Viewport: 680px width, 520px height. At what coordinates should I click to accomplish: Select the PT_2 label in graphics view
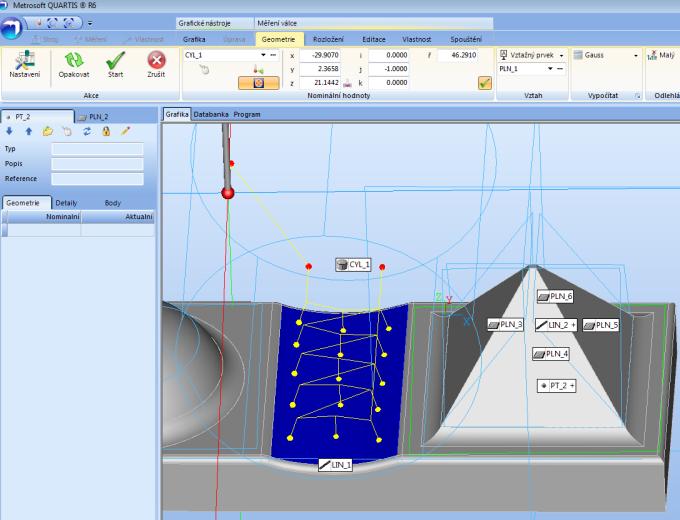pyautogui.click(x=556, y=386)
